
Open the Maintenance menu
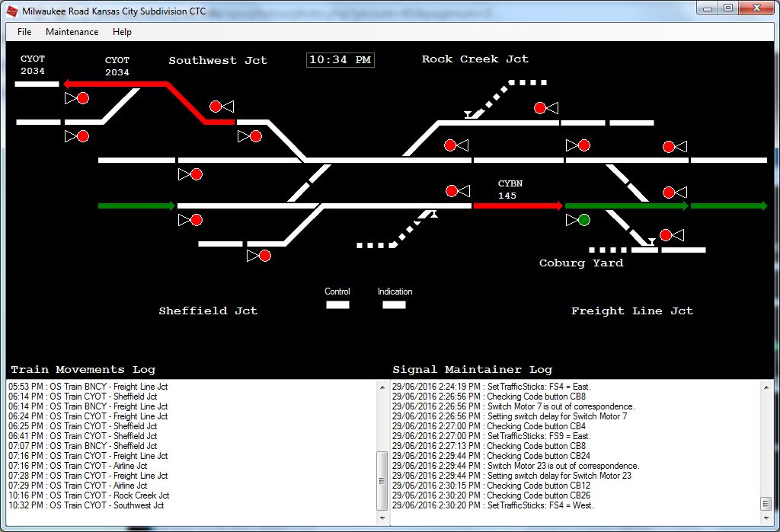click(72, 32)
